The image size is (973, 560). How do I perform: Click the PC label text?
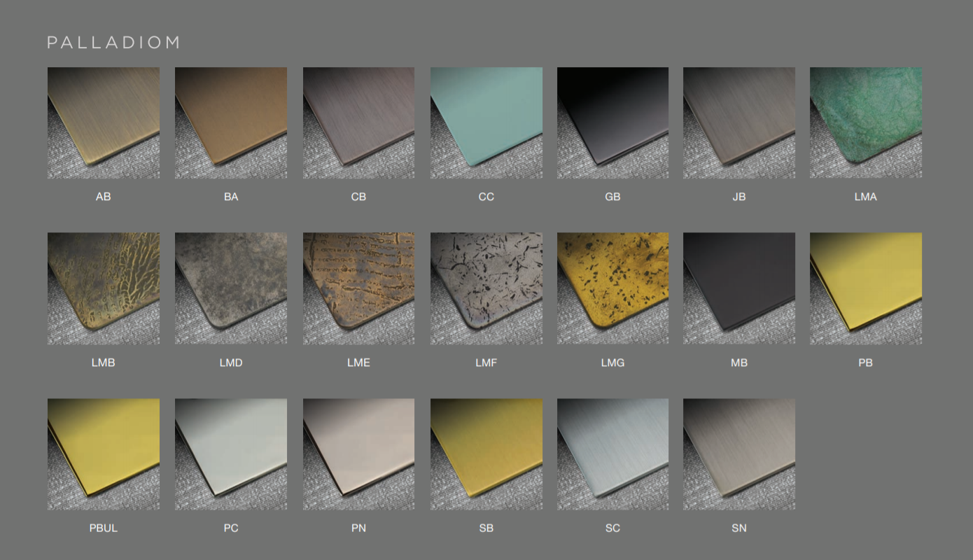point(231,528)
